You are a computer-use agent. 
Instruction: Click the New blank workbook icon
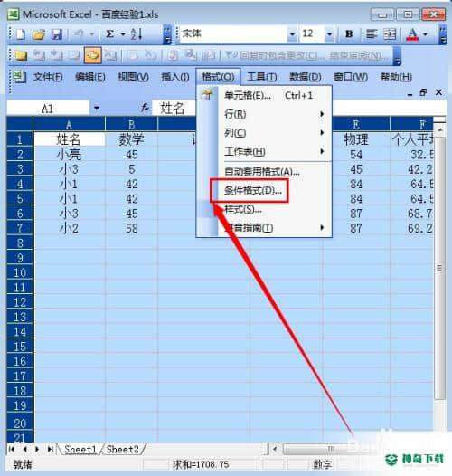[x=20, y=34]
